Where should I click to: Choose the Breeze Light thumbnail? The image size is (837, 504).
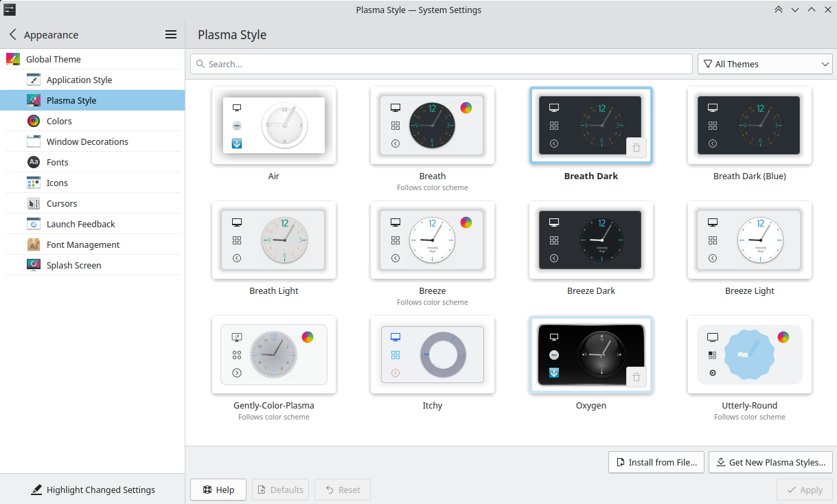[x=750, y=240]
